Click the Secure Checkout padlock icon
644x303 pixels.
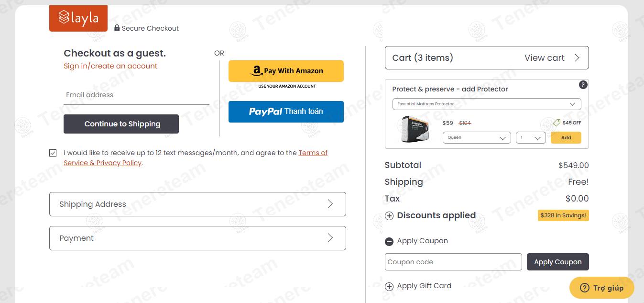tap(117, 28)
